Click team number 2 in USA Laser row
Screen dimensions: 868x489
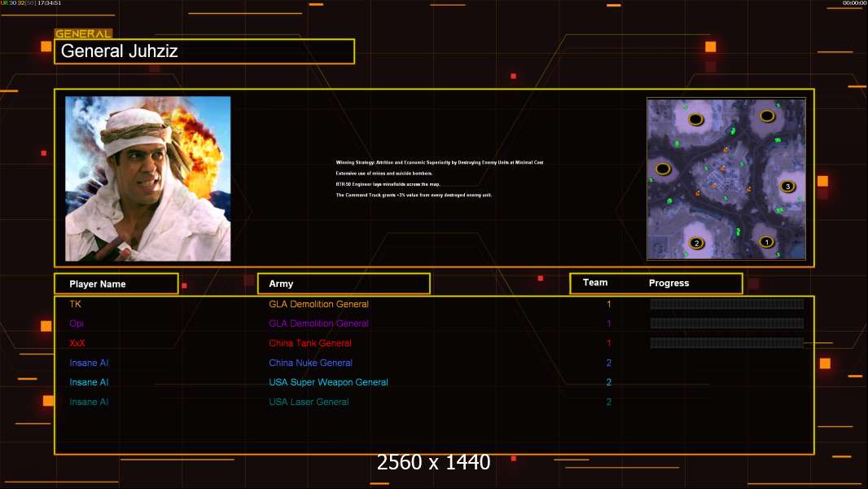tap(609, 402)
